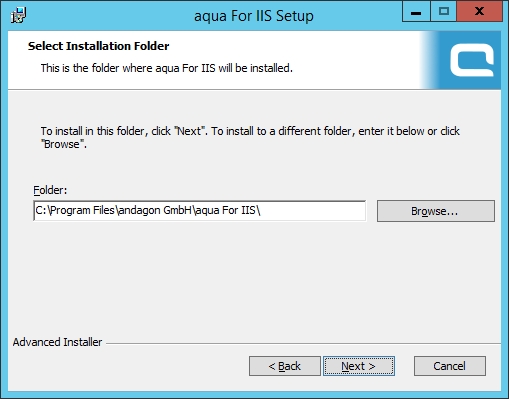This screenshot has width=509, height=399.
Task: Click the installer icon in the title bar
Action: [18, 16]
